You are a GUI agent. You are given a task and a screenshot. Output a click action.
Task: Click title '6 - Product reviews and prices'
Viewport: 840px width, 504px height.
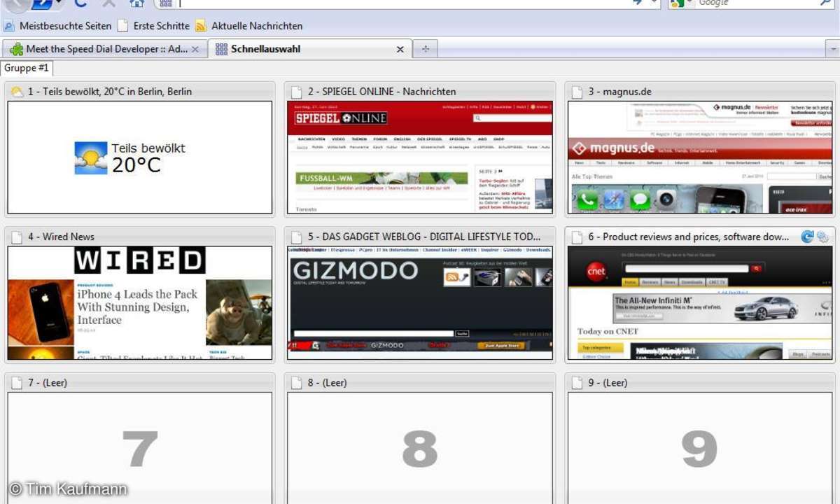(689, 237)
